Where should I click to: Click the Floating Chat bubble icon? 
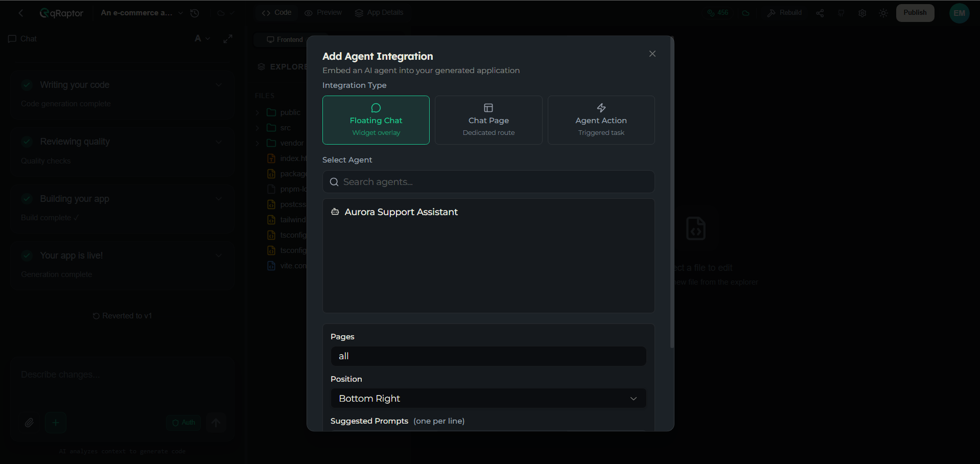(x=376, y=108)
